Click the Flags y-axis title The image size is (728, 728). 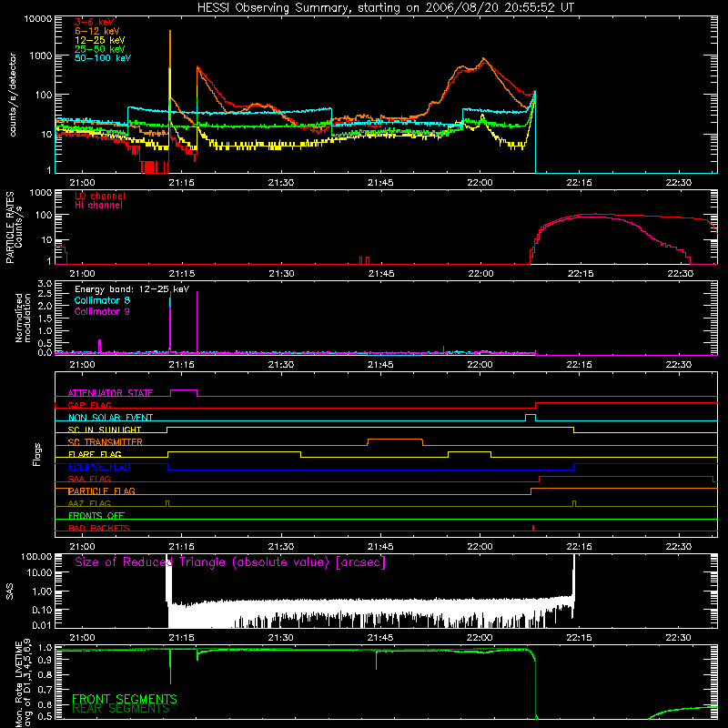click(37, 454)
